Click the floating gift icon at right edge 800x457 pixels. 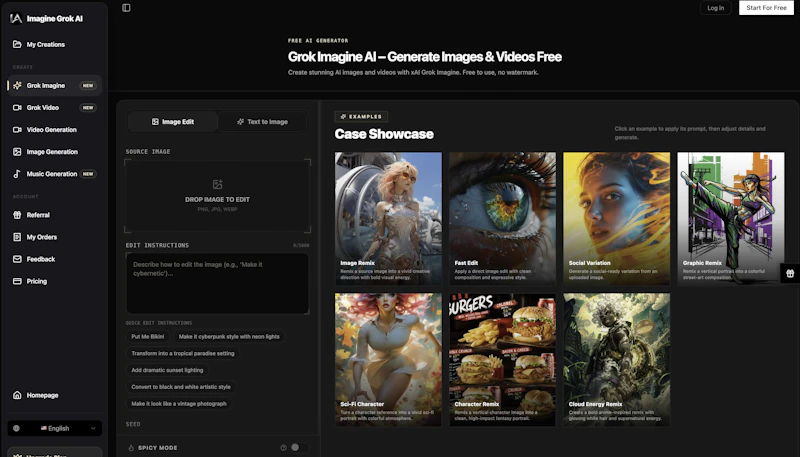click(x=790, y=273)
